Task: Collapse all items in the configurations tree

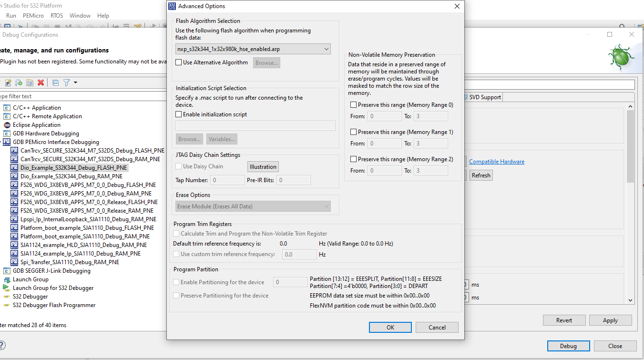Action: [55, 82]
